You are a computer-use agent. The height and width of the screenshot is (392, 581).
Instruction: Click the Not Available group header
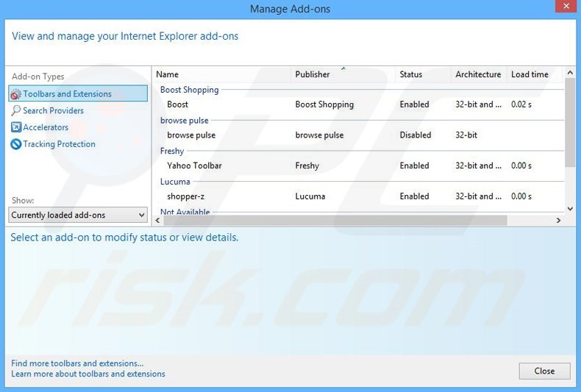pyautogui.click(x=185, y=212)
